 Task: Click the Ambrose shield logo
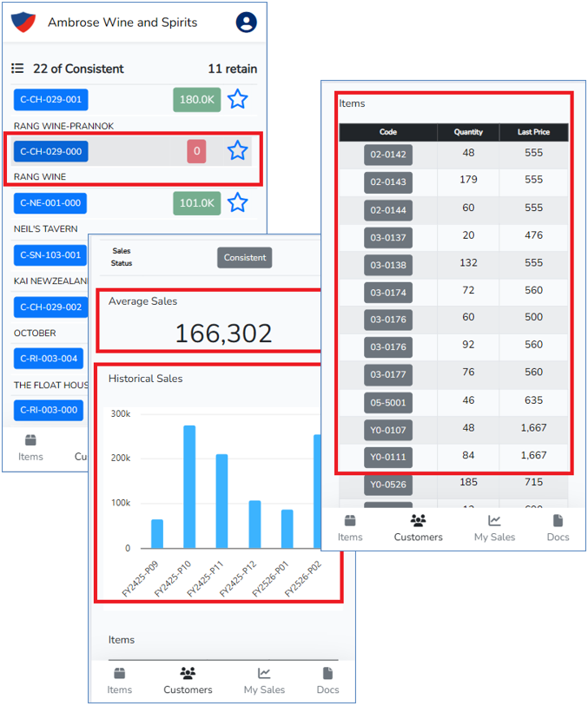point(23,22)
